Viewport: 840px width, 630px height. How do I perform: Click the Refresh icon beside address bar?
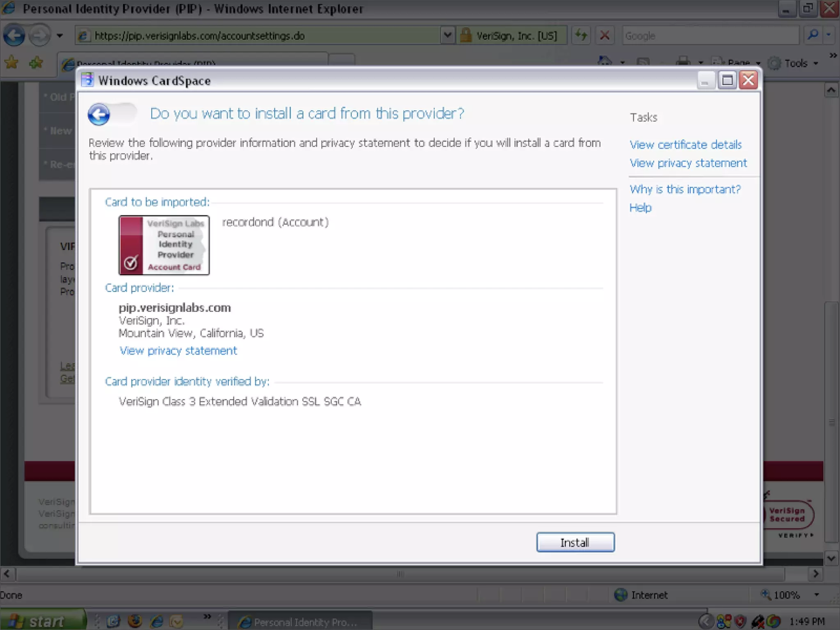coord(581,36)
